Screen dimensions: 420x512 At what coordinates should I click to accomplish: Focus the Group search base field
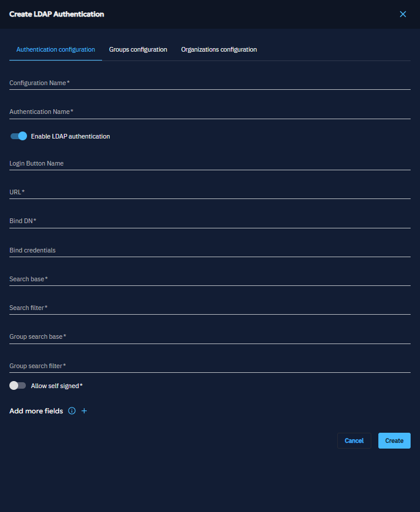[209, 336]
